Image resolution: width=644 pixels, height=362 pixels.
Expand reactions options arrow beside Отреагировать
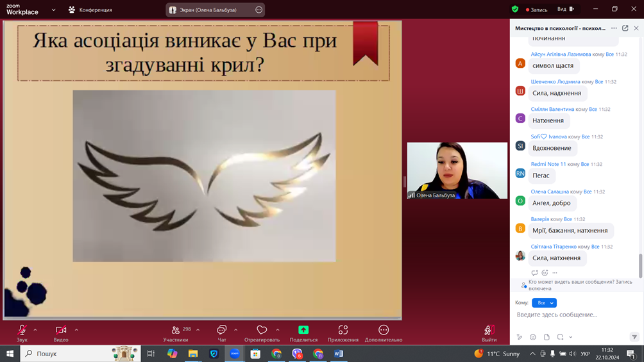click(278, 330)
